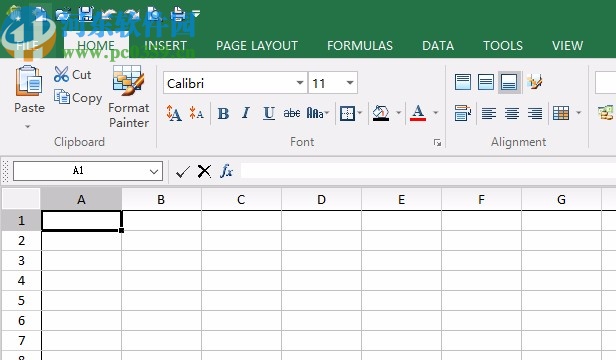Apply the red font color A
Image resolution: width=616 pixels, height=360 pixels.
pos(418,113)
